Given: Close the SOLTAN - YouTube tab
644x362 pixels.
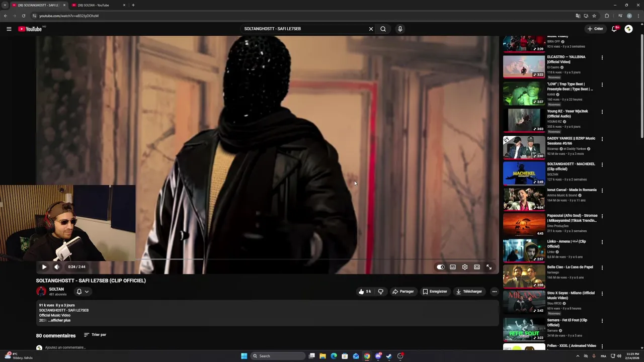Looking at the screenshot, I should click(x=124, y=5).
